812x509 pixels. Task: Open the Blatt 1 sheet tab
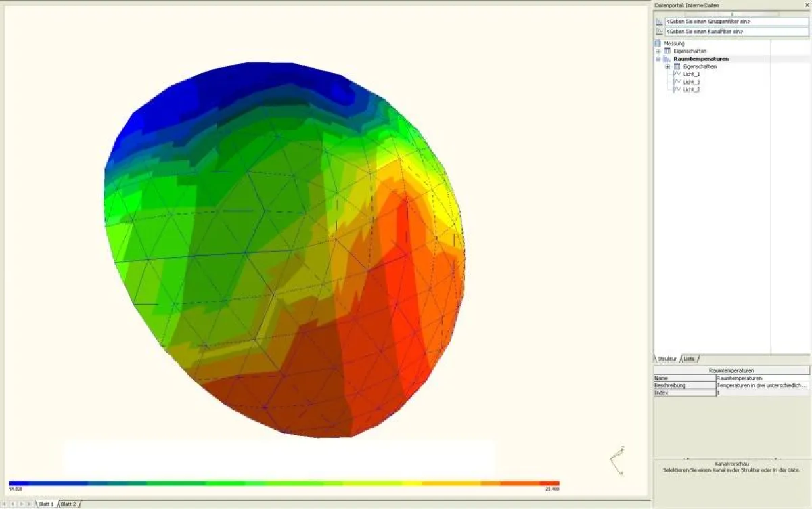(46, 504)
